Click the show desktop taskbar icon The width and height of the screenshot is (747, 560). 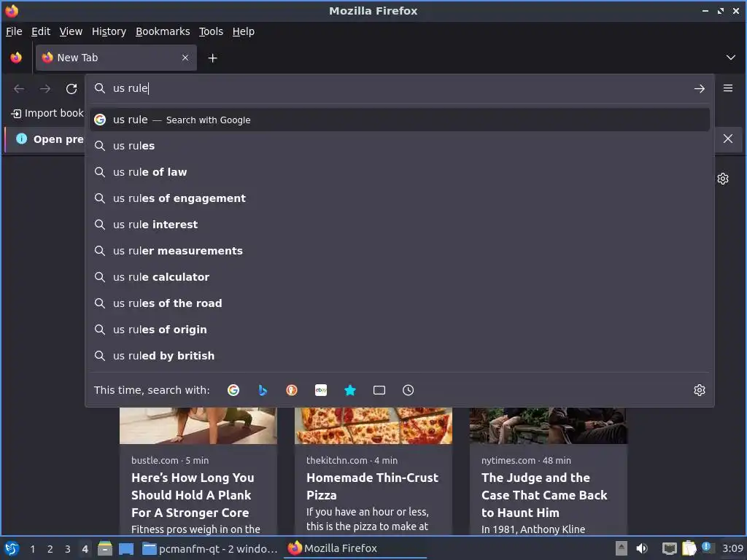pyautogui.click(x=125, y=548)
